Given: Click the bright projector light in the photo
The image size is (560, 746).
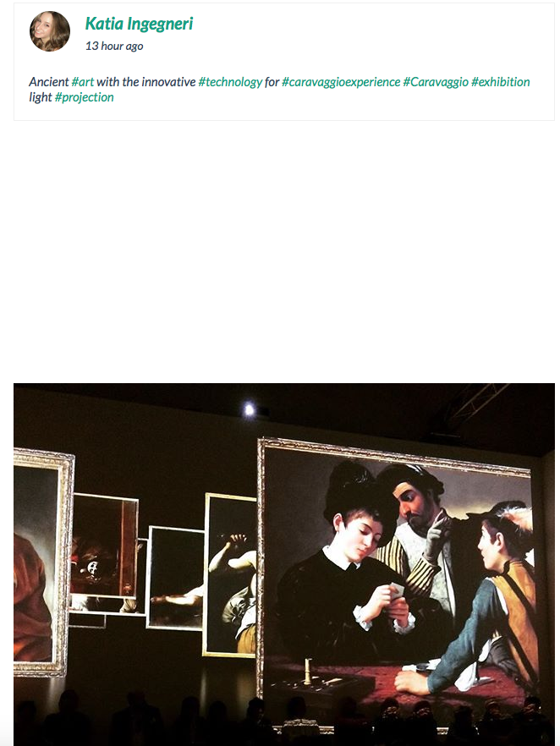Looking at the screenshot, I should pyautogui.click(x=250, y=409).
